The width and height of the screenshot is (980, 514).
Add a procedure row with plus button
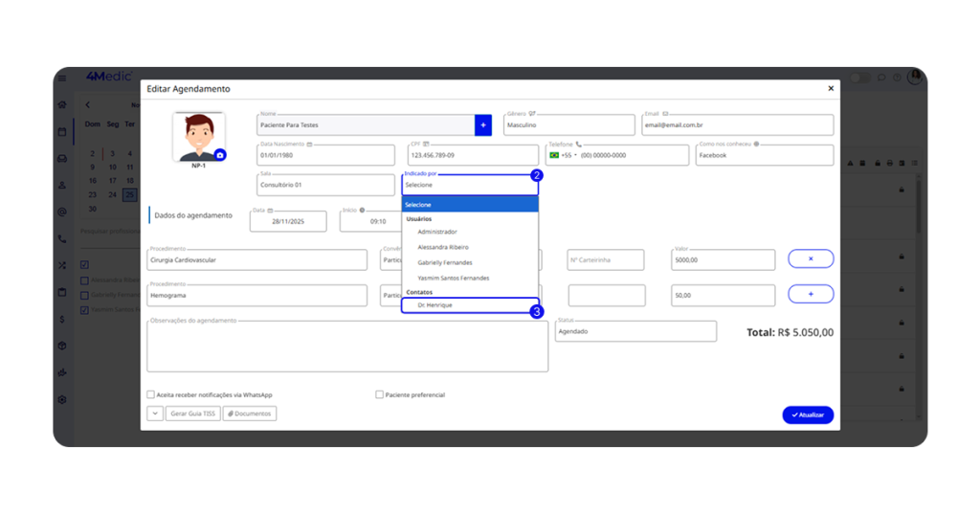point(810,295)
